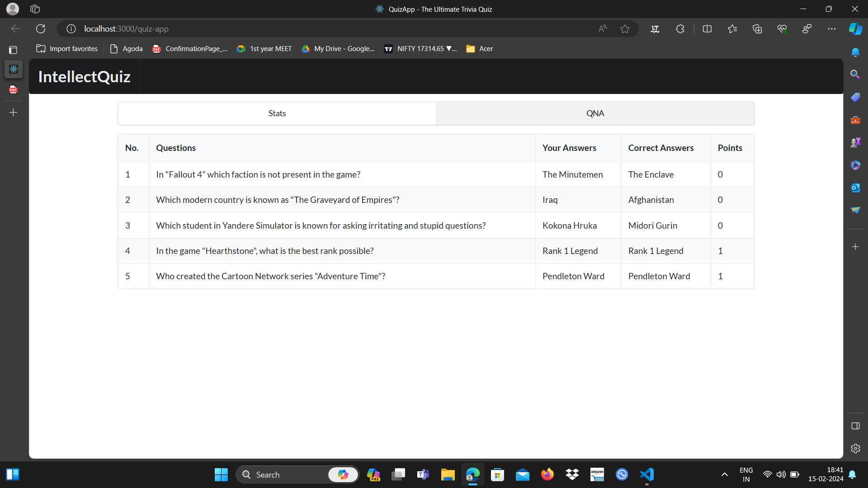This screenshot has width=868, height=488.
Task: Select the PDF tab in the vertical tab strip
Action: pyautogui.click(x=13, y=89)
